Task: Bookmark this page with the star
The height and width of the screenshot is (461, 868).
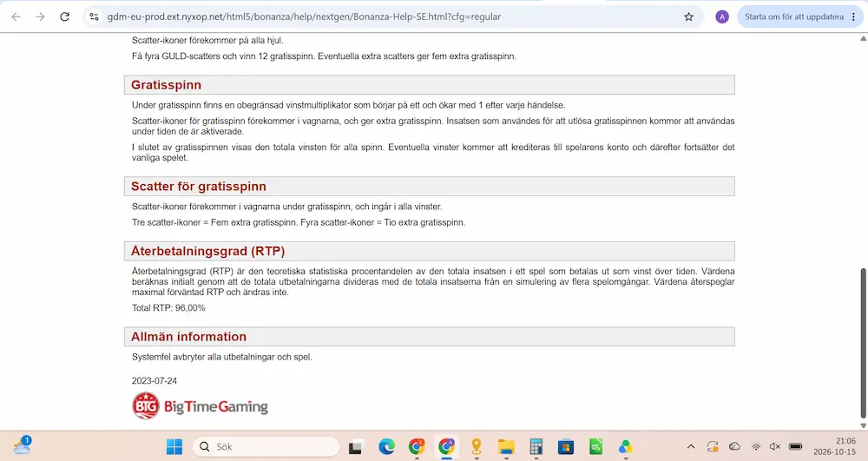Action: coord(688,16)
